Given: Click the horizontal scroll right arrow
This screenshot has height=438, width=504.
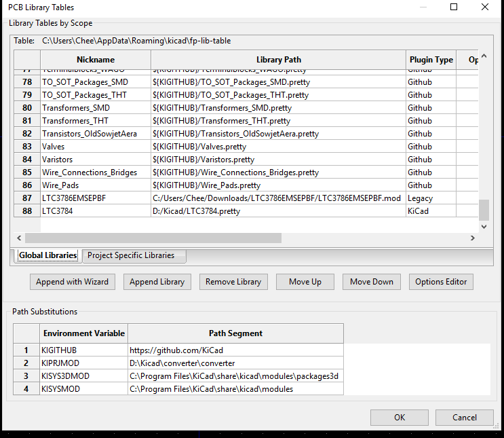Looking at the screenshot, I should pos(473,238).
